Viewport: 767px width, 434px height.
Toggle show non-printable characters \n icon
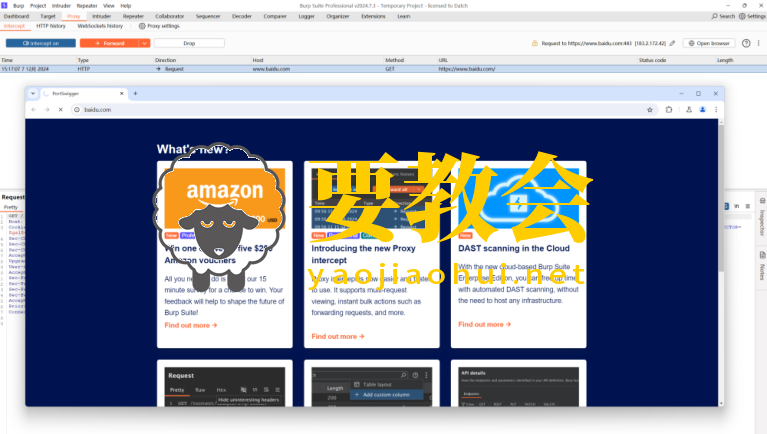pos(737,206)
